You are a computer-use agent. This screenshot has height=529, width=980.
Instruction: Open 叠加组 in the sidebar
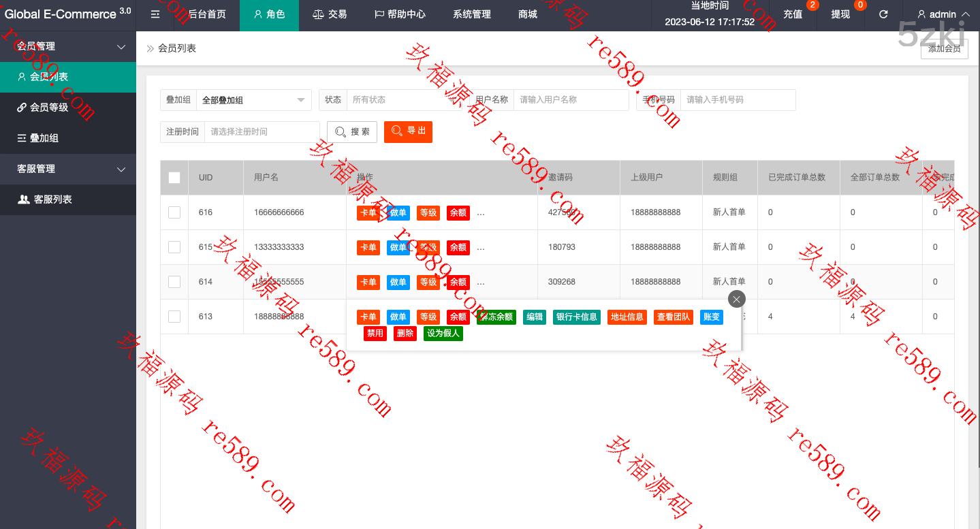44,138
